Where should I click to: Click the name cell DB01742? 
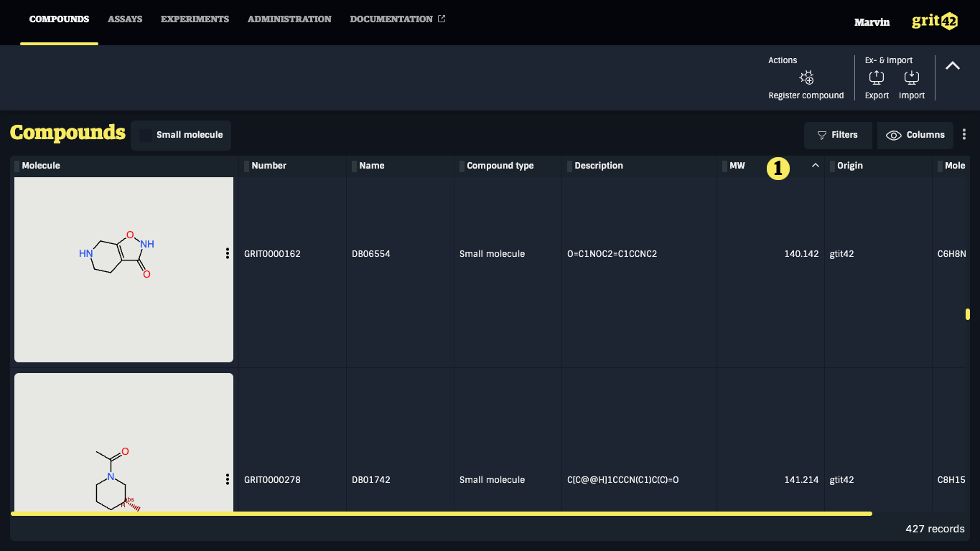[371, 480]
